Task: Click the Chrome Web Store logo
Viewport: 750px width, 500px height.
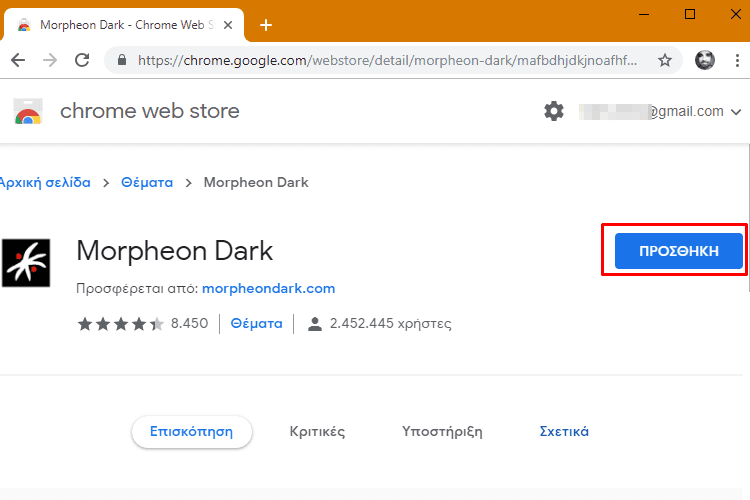Action: pos(28,111)
